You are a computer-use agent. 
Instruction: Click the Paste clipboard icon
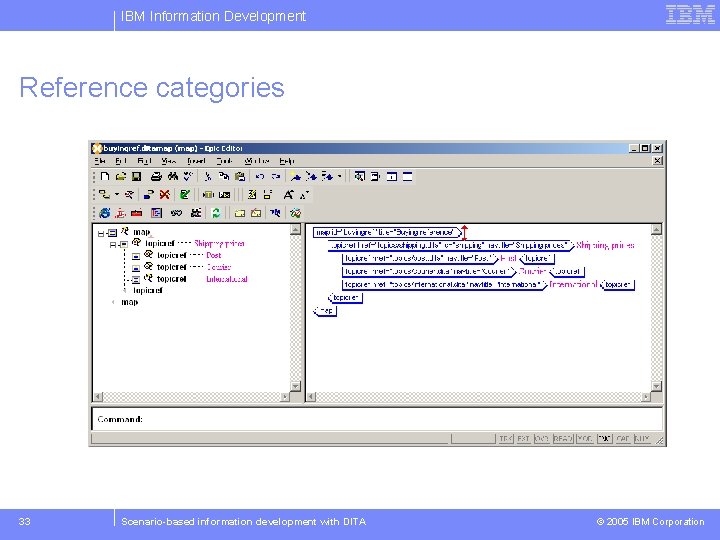click(240, 176)
